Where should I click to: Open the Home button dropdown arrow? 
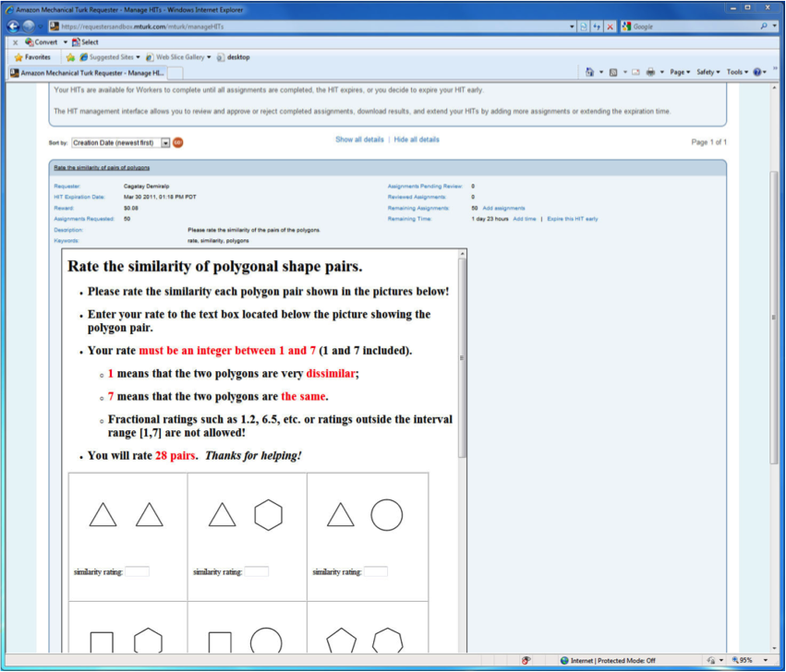point(601,73)
